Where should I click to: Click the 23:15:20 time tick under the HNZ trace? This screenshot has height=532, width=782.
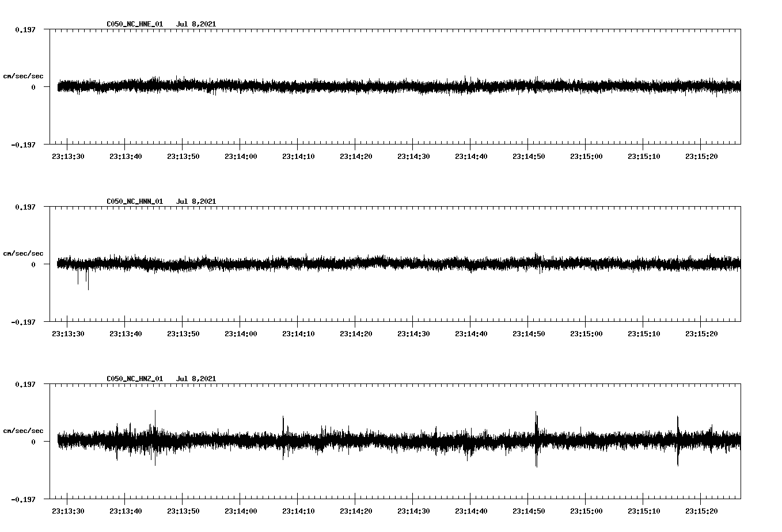(701, 510)
